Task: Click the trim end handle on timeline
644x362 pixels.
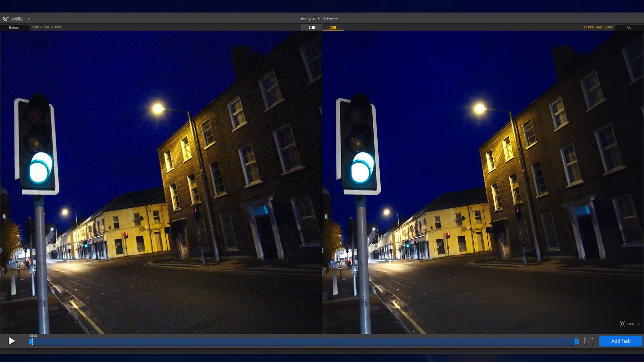Action: pyautogui.click(x=576, y=342)
